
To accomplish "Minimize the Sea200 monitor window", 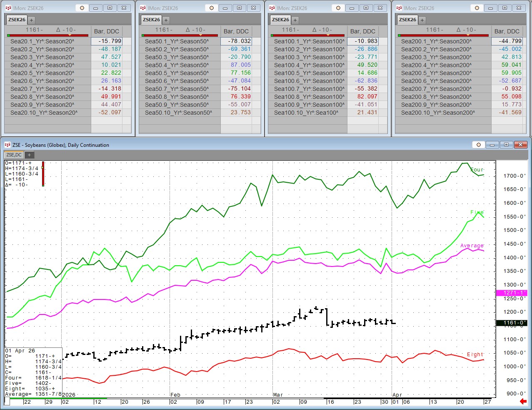I will 490,8.
